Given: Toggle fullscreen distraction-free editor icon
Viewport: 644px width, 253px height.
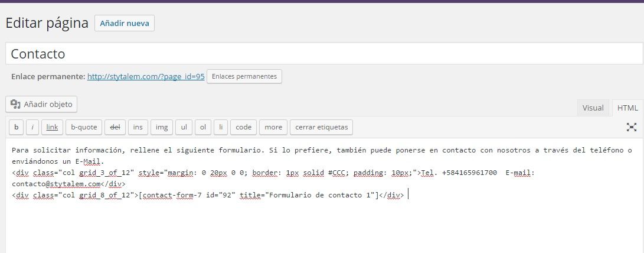Looking at the screenshot, I should (631, 127).
